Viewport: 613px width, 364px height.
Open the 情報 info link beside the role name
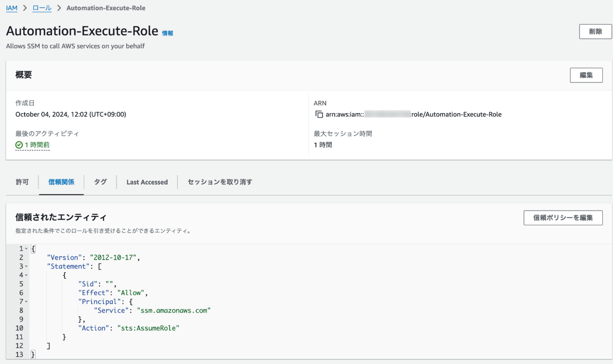coord(168,33)
